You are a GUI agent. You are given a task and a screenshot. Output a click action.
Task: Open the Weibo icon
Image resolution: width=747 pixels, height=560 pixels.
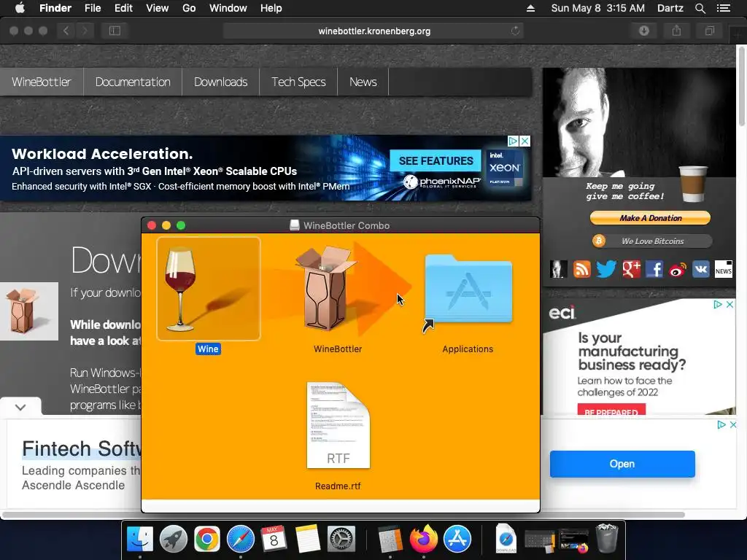678,270
